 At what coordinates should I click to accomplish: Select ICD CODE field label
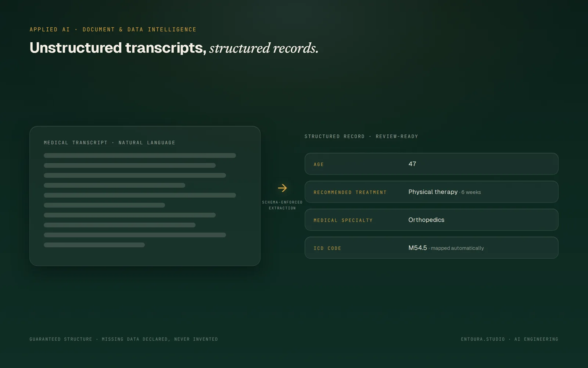pos(327,248)
